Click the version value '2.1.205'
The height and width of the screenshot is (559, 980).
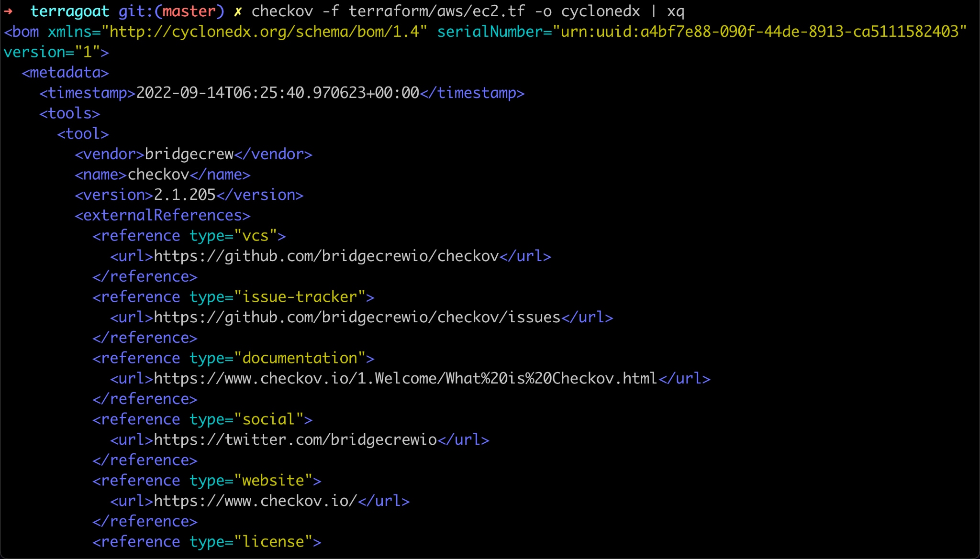click(185, 195)
